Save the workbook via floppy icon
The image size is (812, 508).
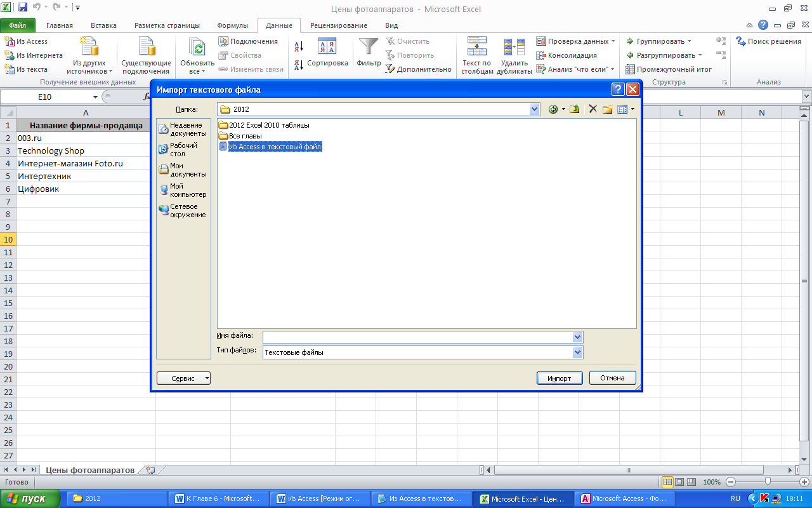23,8
